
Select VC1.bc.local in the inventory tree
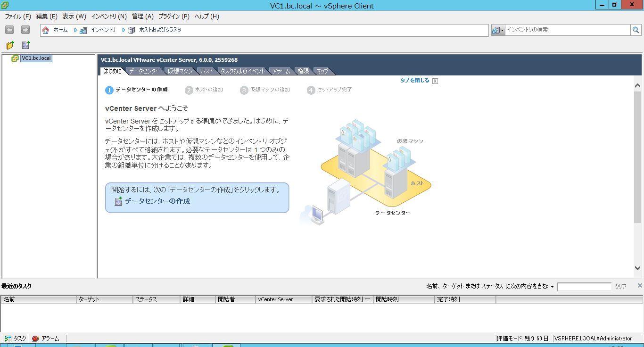click(x=36, y=58)
